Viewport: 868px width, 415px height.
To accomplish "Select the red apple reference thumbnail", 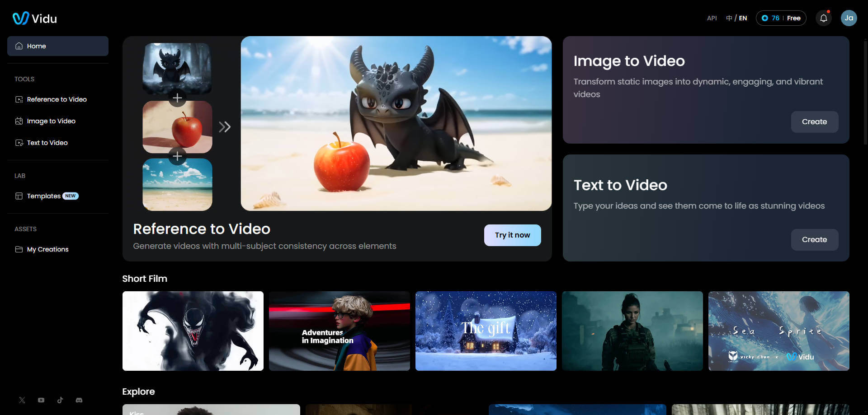I will [177, 127].
